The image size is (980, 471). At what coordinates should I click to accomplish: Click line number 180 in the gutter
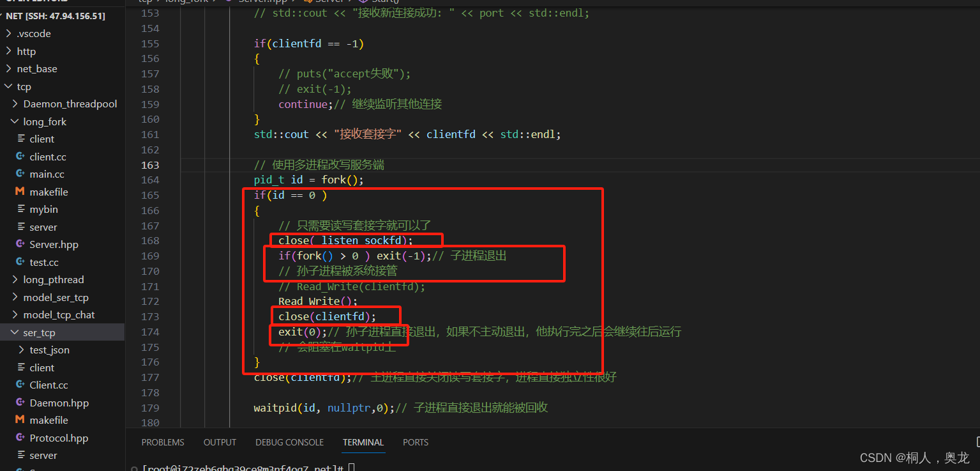click(150, 422)
